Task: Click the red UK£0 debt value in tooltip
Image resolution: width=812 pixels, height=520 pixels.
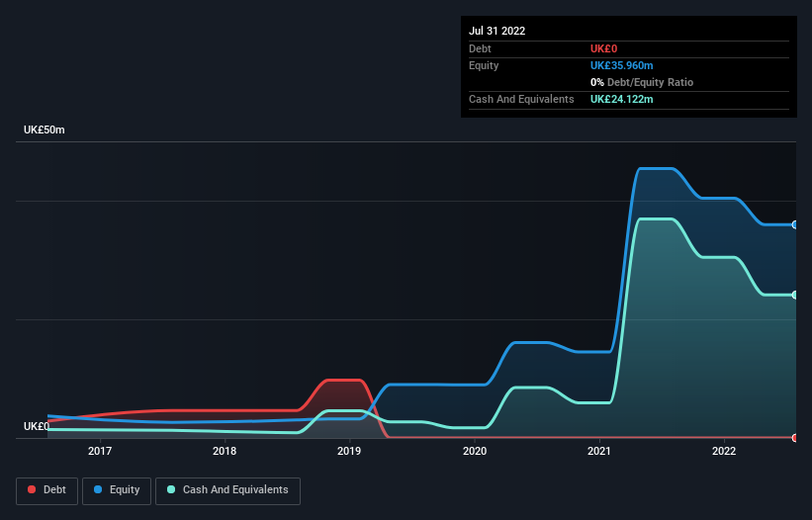Action: tap(604, 48)
